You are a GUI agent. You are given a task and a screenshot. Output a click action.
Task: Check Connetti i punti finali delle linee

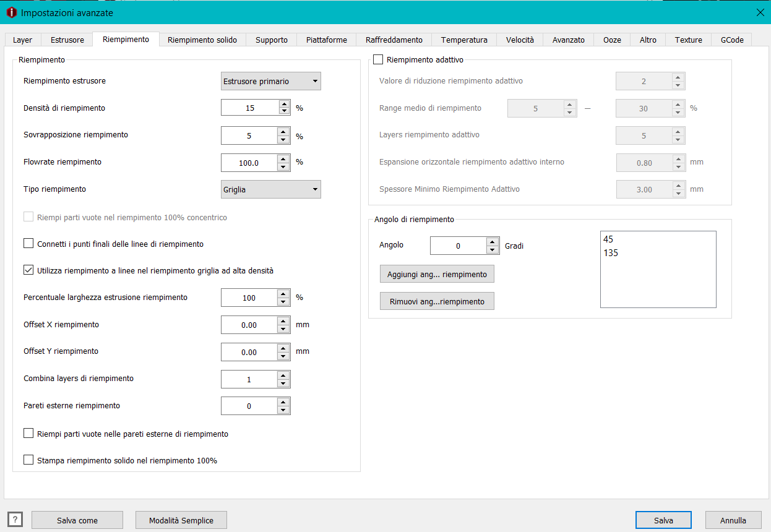[28, 243]
